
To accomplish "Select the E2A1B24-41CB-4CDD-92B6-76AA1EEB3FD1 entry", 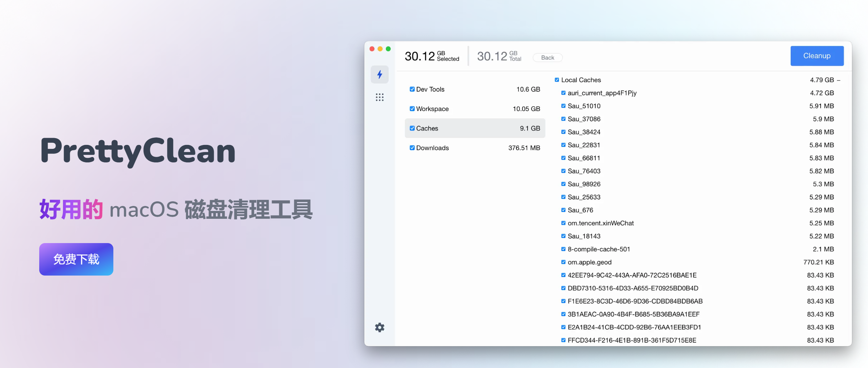I will (x=697, y=327).
